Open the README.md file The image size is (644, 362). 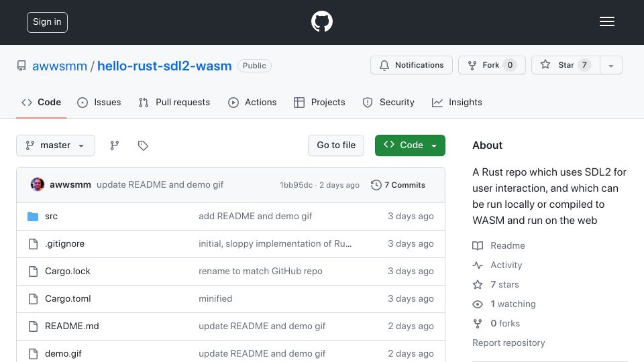pyautogui.click(x=72, y=326)
